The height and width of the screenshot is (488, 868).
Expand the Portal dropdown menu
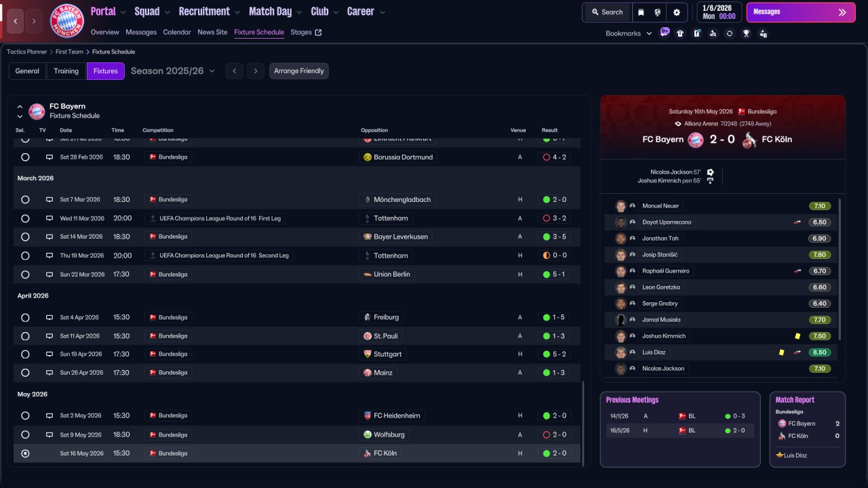coord(122,12)
